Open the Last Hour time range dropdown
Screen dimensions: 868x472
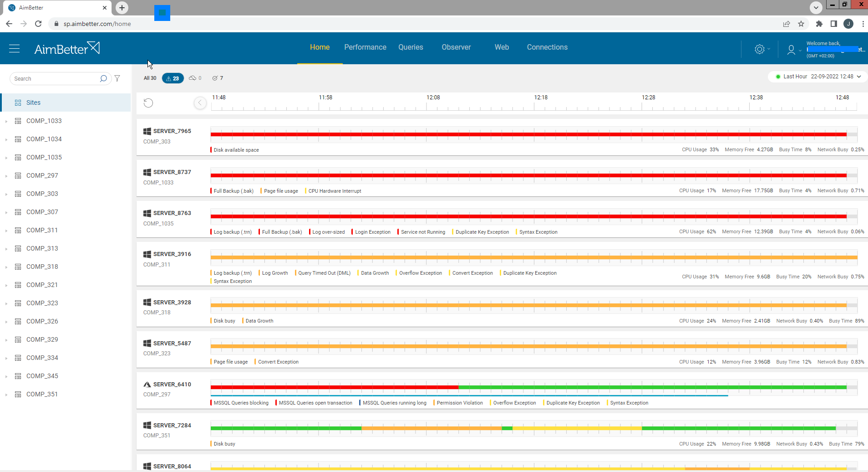[818, 77]
